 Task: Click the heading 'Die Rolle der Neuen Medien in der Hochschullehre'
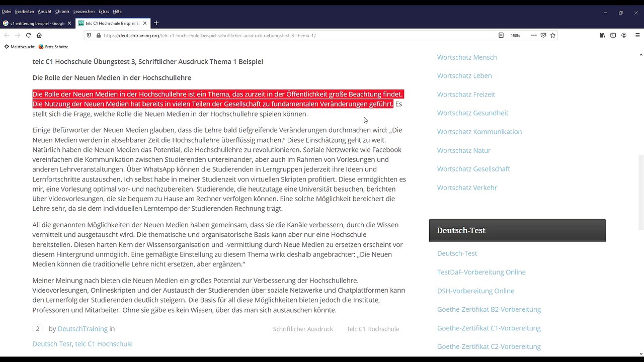pos(112,78)
